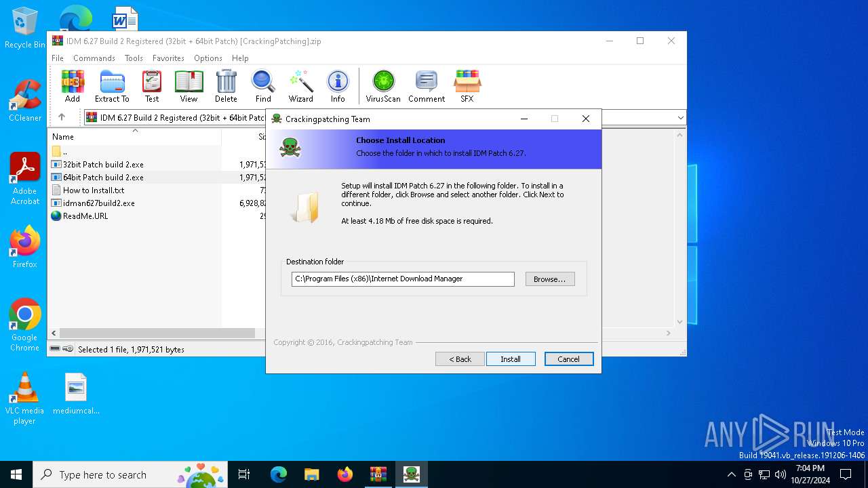Show archive Info icon
The height and width of the screenshot is (488, 868).
[x=338, y=86]
